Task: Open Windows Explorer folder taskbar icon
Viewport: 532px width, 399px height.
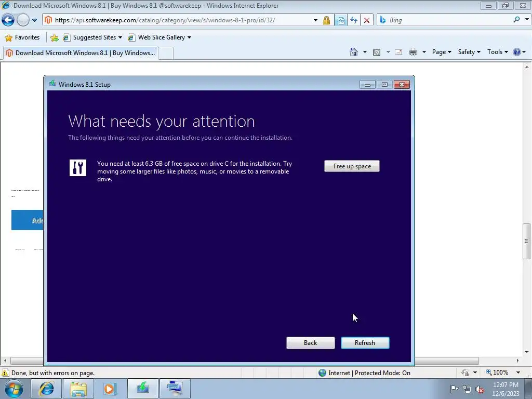Action: point(78,389)
